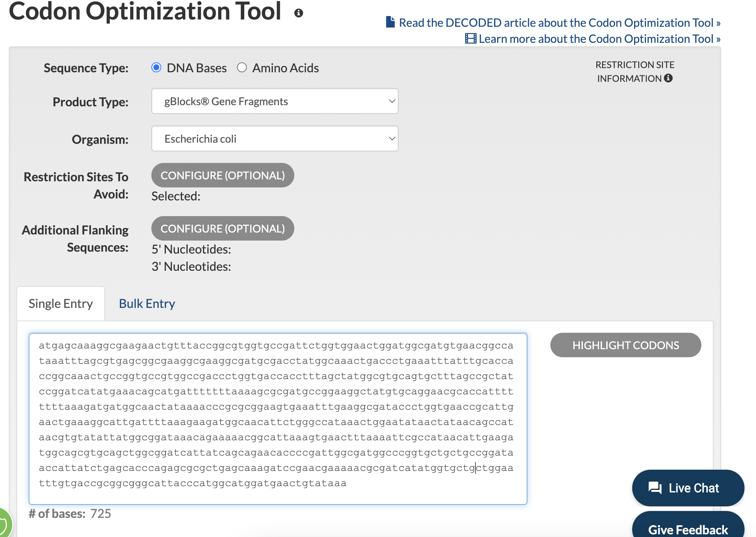Select the DNA Bases radio button

[156, 68]
